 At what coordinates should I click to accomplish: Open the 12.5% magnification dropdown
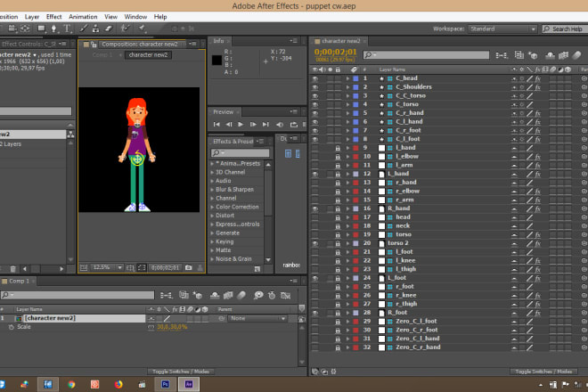[107, 267]
